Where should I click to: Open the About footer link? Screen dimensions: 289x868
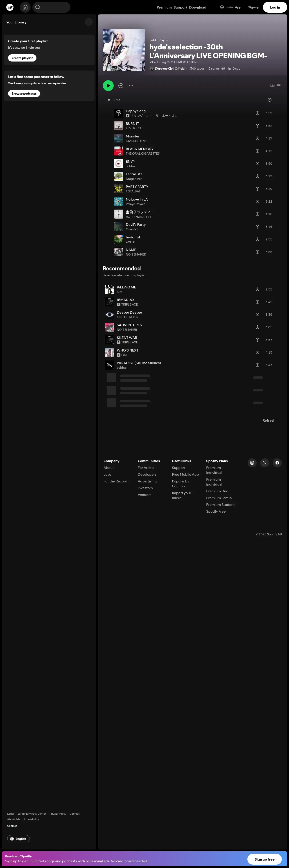pos(109,468)
